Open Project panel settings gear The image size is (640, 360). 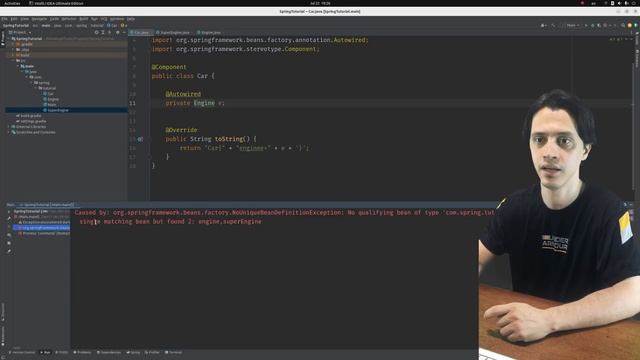click(118, 32)
